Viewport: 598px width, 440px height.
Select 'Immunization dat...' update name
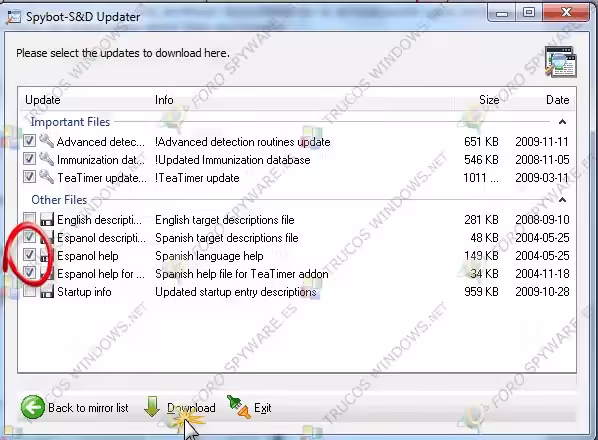coord(101,160)
